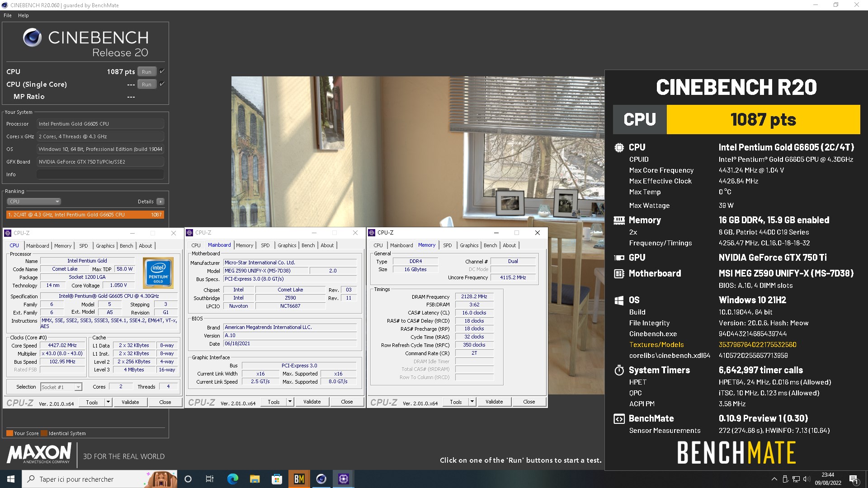This screenshot has width=868, height=488.
Task: Open the Ranking CPU dropdown
Action: (34, 202)
